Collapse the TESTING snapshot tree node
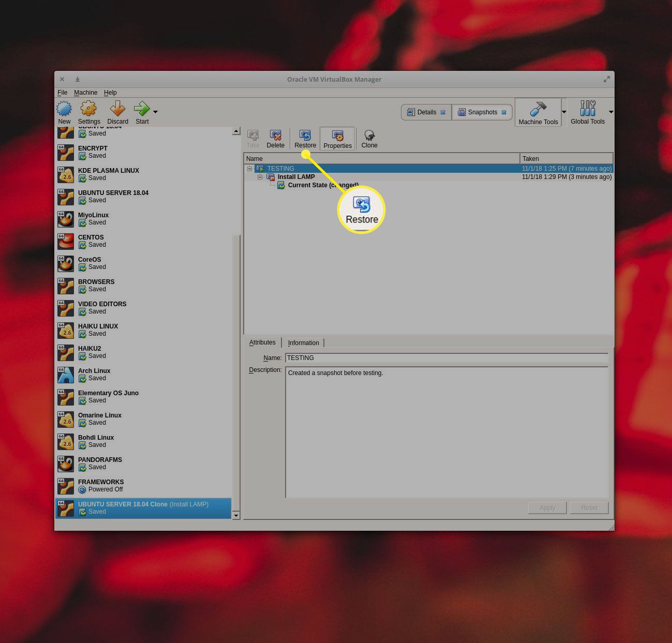672x643 pixels. [249, 169]
